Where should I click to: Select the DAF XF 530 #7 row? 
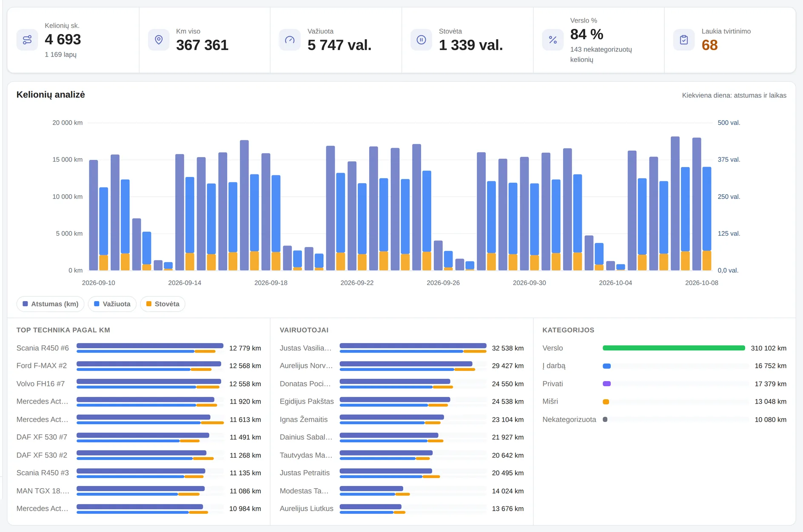(139, 438)
